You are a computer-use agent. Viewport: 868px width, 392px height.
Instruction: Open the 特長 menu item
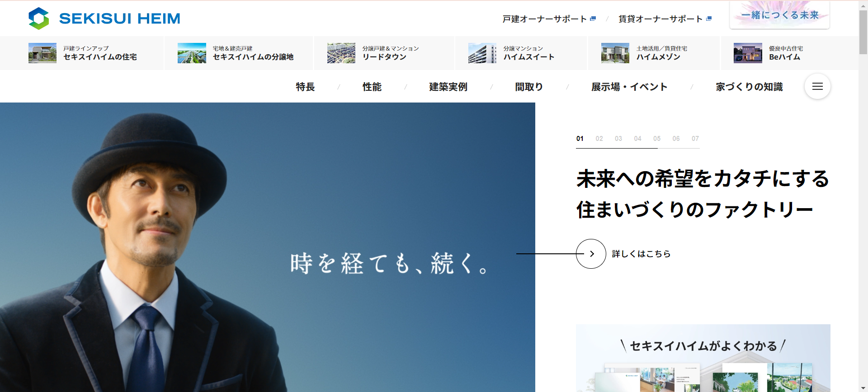(305, 87)
